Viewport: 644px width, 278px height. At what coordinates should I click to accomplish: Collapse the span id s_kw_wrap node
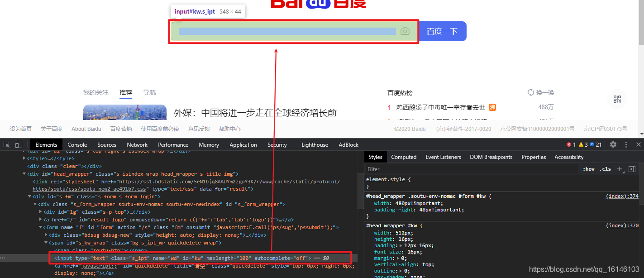click(46, 243)
